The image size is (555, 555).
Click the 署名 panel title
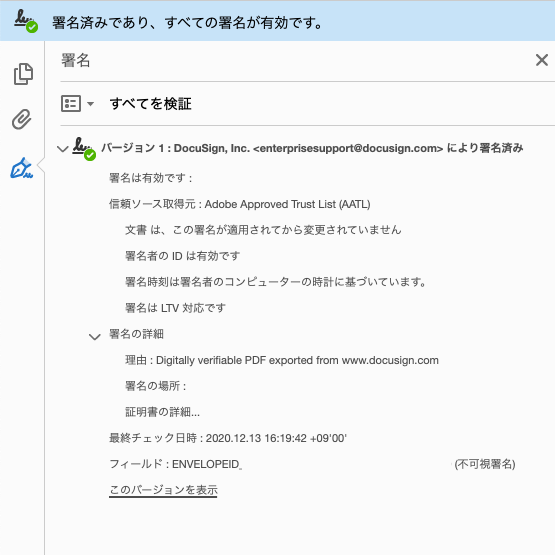pyautogui.click(x=75, y=60)
